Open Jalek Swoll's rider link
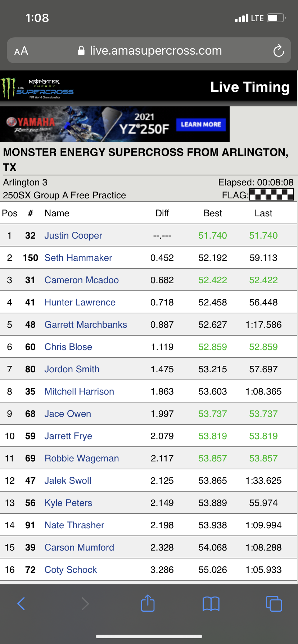298x644 pixels. tap(68, 480)
